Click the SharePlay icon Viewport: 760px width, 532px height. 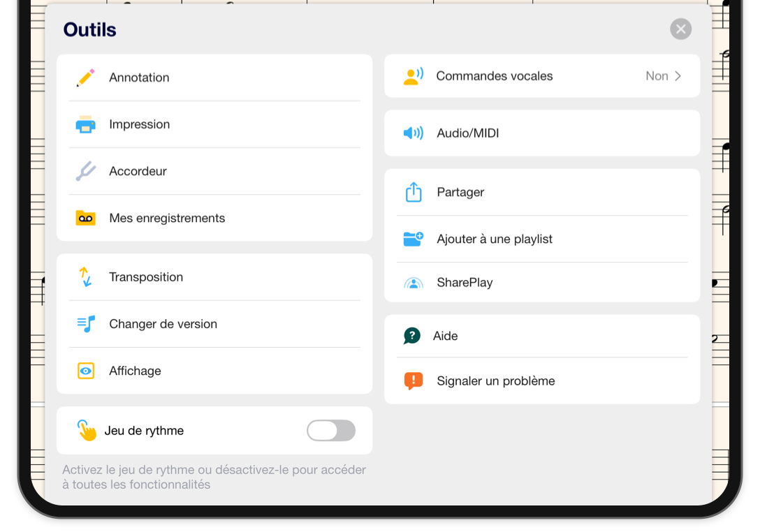414,283
